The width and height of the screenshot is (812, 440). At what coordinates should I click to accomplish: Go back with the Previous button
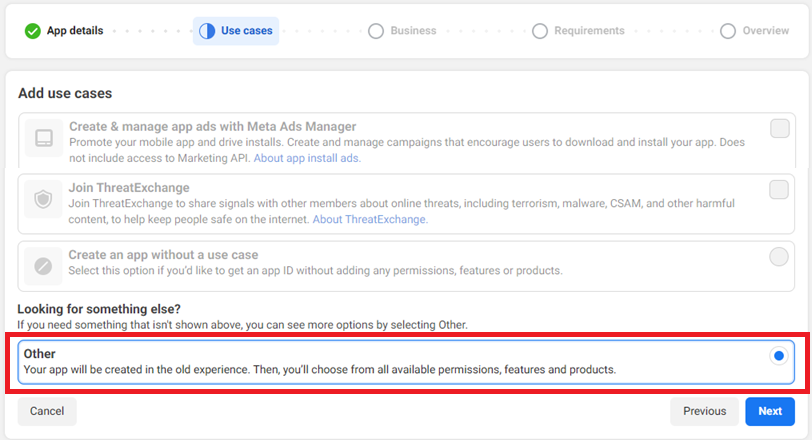[704, 411]
